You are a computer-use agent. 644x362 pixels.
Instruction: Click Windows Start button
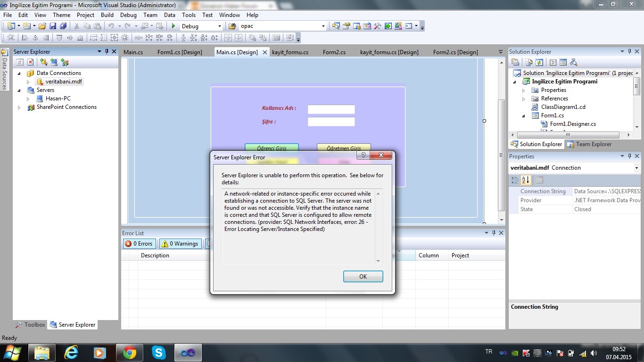coord(12,352)
